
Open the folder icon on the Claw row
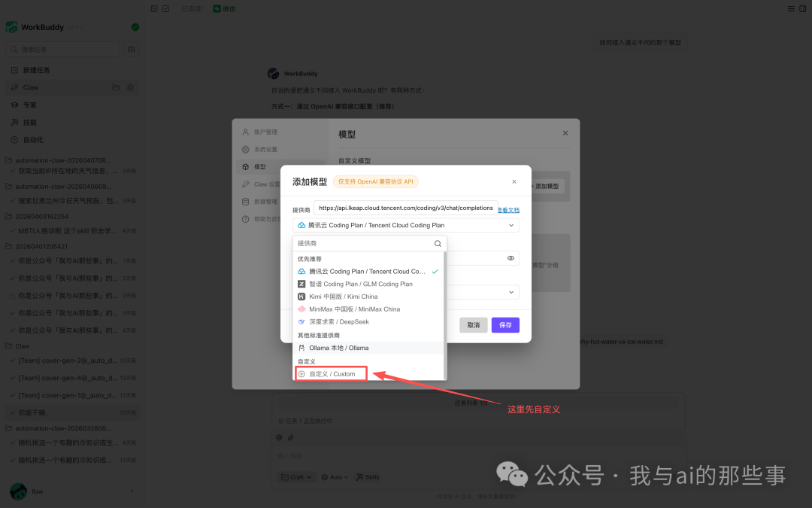116,87
